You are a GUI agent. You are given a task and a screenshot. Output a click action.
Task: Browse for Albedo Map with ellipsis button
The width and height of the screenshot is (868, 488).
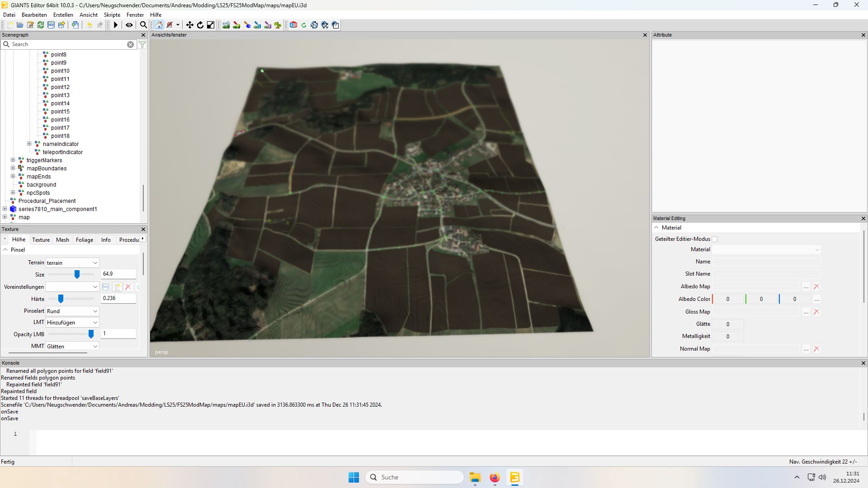pos(806,286)
